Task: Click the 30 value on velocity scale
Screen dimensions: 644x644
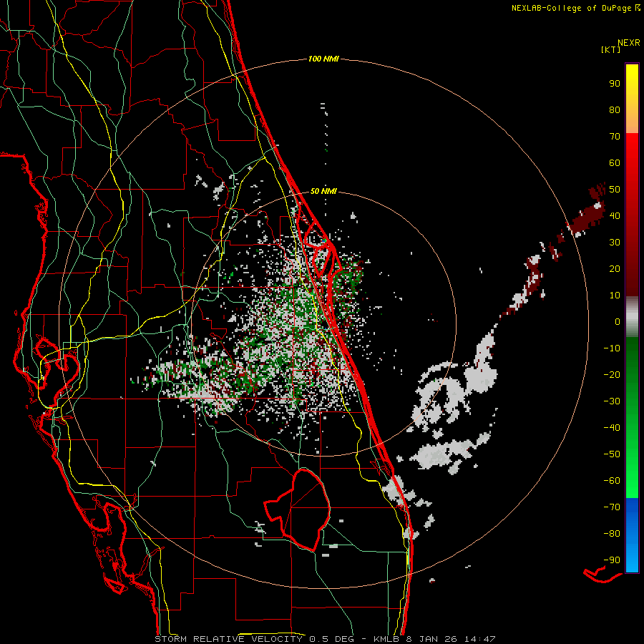Action: coord(615,243)
